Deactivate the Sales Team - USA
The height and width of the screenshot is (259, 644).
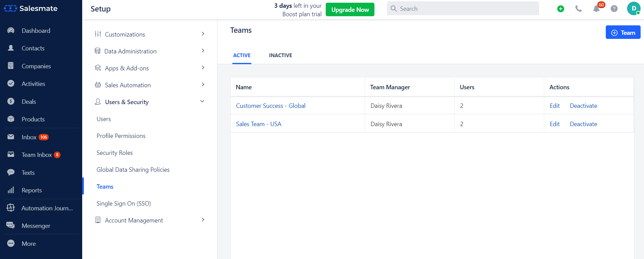(x=583, y=124)
